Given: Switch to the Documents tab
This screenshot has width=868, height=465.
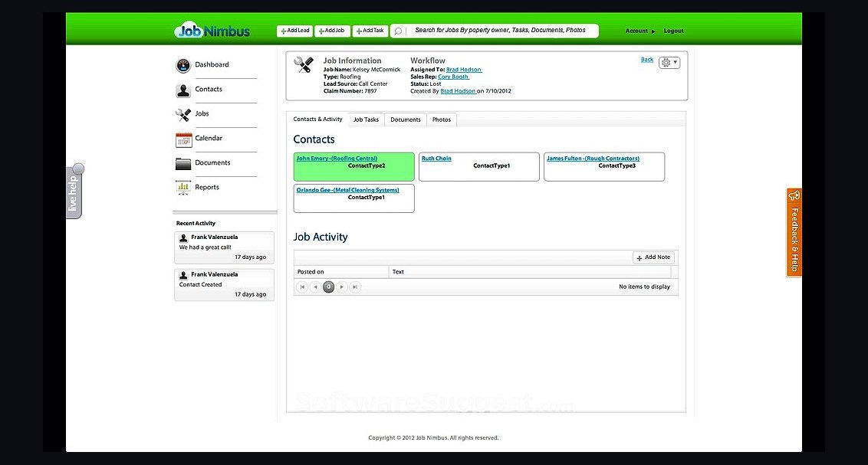Looking at the screenshot, I should pyautogui.click(x=405, y=120).
